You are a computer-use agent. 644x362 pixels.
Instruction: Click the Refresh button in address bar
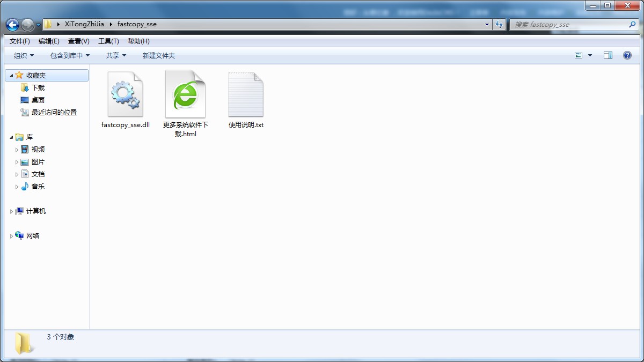point(499,24)
